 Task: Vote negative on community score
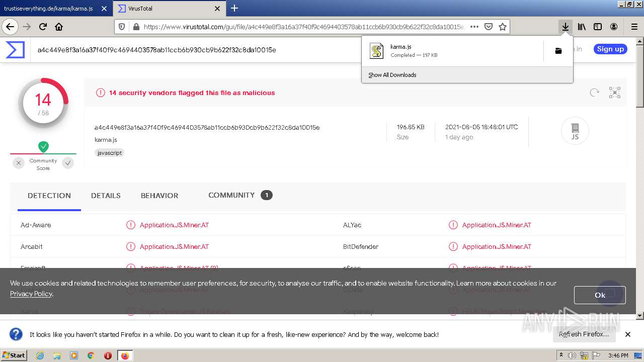19,162
